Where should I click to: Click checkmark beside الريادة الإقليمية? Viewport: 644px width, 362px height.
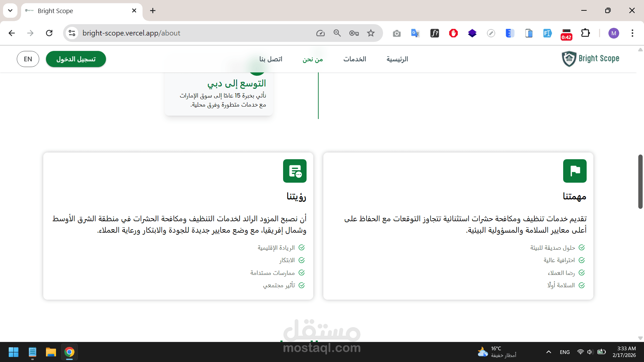click(x=302, y=248)
